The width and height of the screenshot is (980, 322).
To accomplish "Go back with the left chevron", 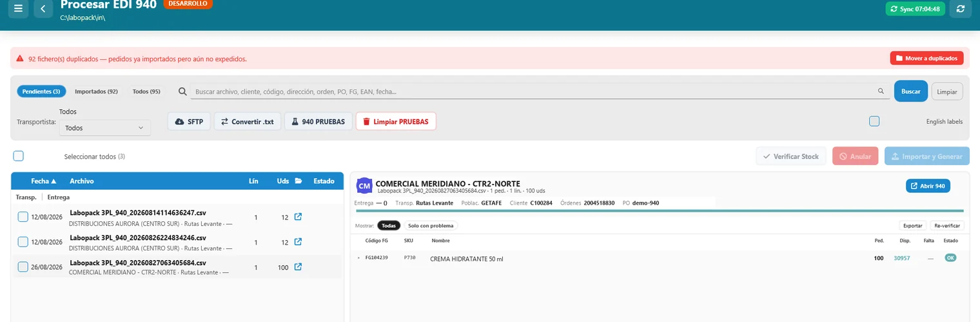I will [x=43, y=8].
